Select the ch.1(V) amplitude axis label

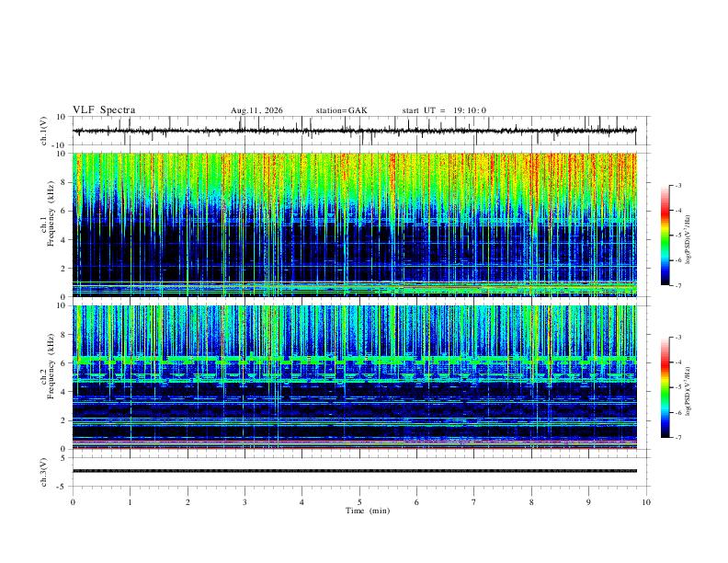coord(44,131)
